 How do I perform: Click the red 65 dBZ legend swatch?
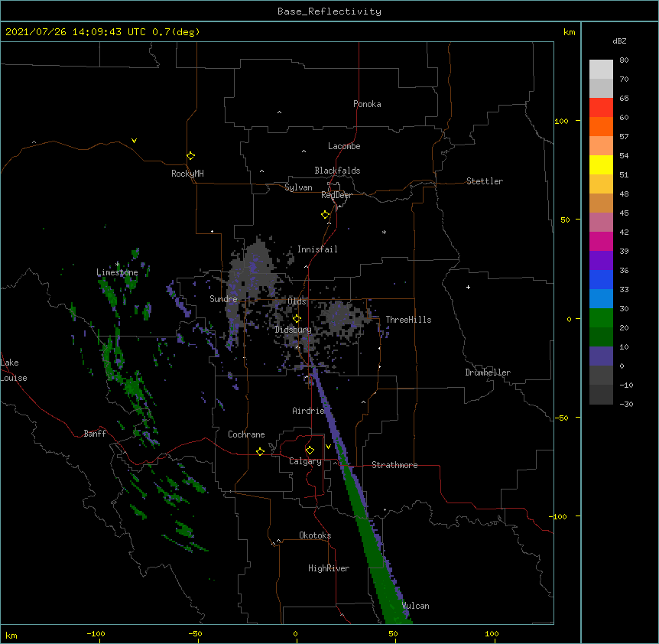pyautogui.click(x=601, y=107)
